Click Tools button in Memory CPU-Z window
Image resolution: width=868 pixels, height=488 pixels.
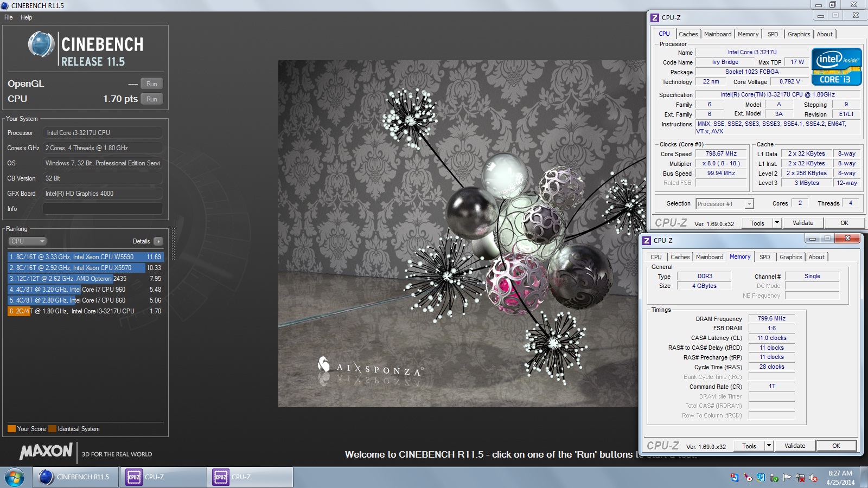click(x=749, y=446)
